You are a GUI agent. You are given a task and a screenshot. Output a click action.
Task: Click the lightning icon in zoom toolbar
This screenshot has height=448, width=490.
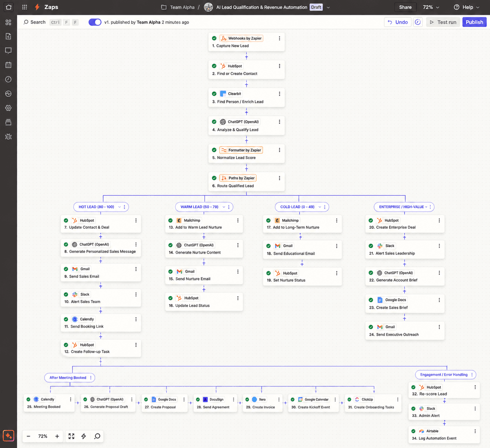click(84, 436)
